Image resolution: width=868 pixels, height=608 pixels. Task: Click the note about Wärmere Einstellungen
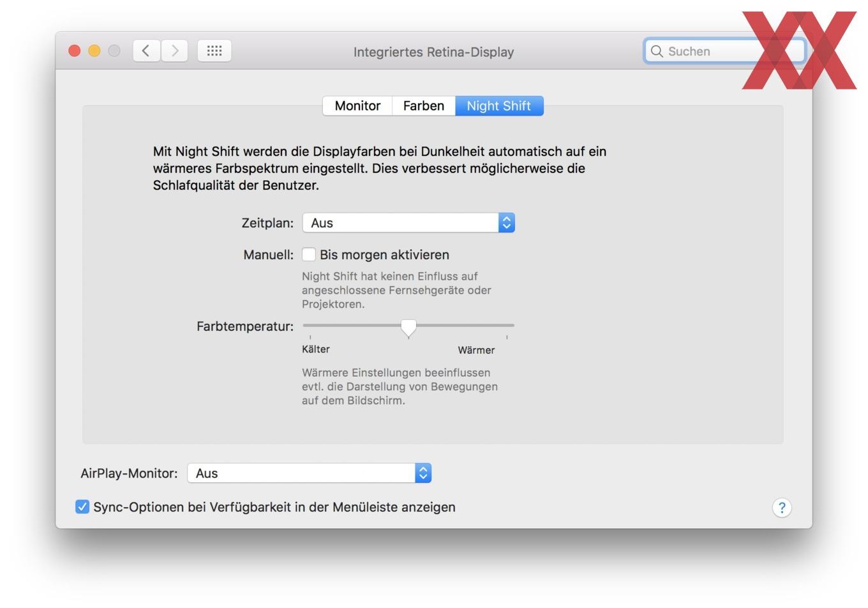pyautogui.click(x=400, y=386)
